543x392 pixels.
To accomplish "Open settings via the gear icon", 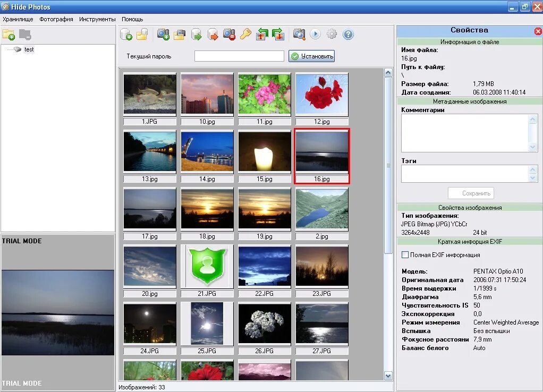I will point(332,35).
